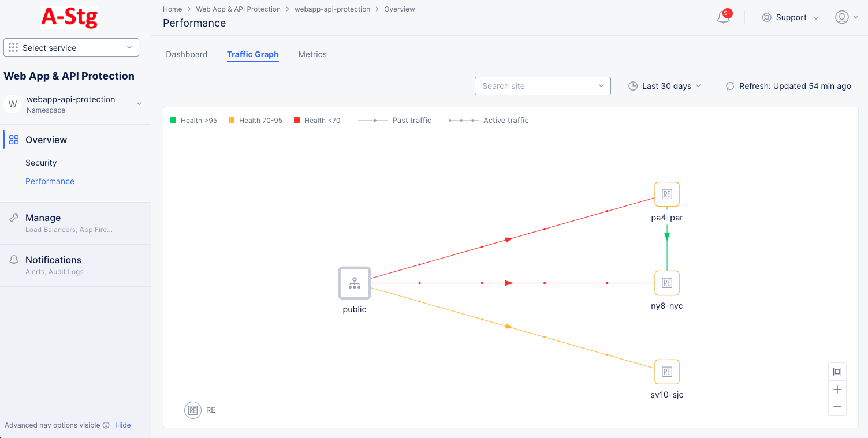Switch to the Dashboard tab
868x438 pixels.
[187, 54]
